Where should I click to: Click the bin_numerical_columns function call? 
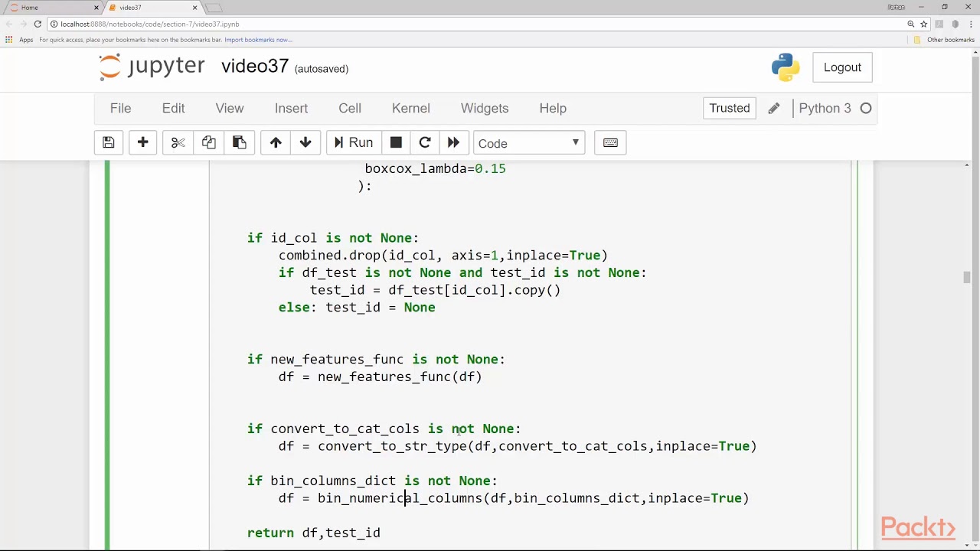(x=534, y=498)
